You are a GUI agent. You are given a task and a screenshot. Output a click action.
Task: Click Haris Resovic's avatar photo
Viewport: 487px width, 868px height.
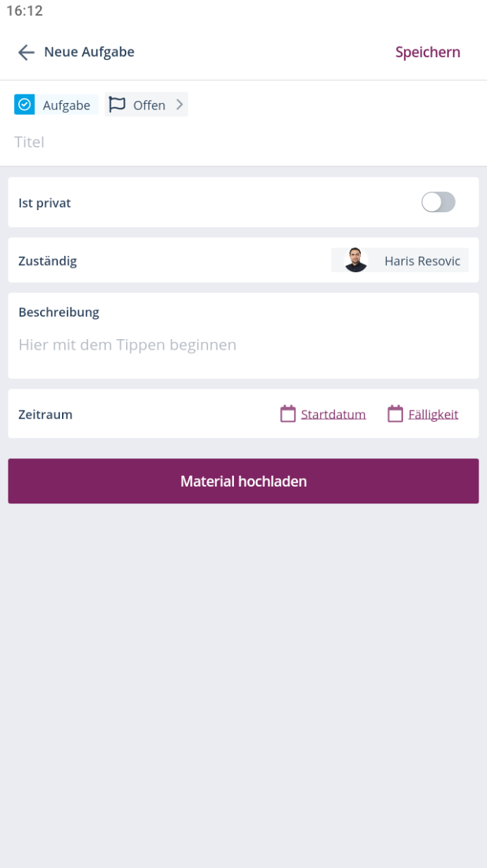[x=356, y=260]
